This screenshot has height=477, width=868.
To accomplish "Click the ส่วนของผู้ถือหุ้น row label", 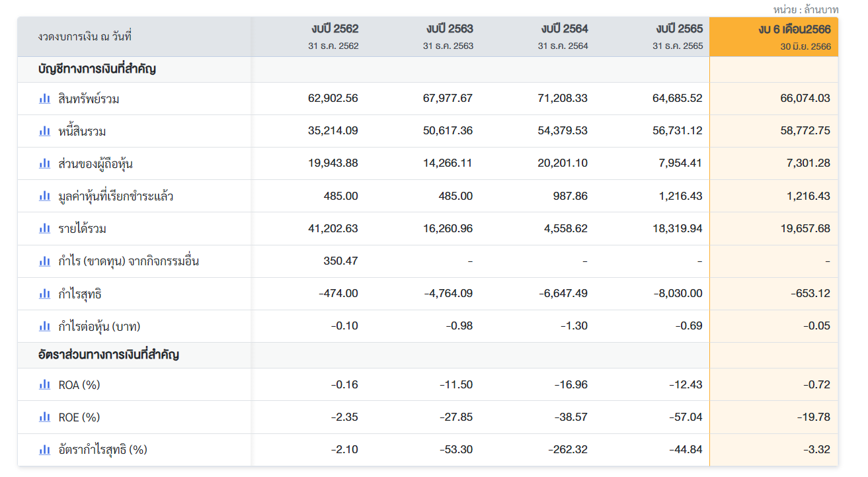I will tap(96, 164).
